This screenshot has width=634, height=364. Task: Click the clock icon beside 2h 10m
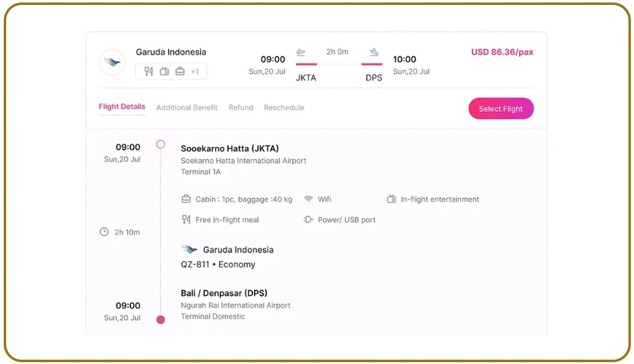[104, 232]
